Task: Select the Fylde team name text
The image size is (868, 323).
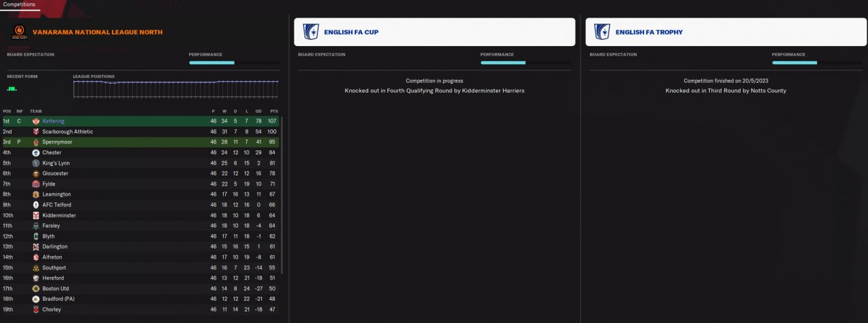Action: [x=49, y=184]
